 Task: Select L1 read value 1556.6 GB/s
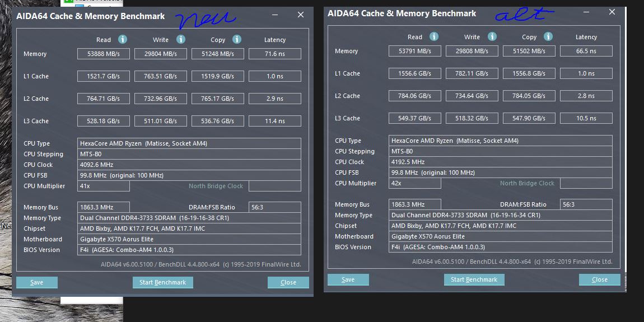[415, 73]
